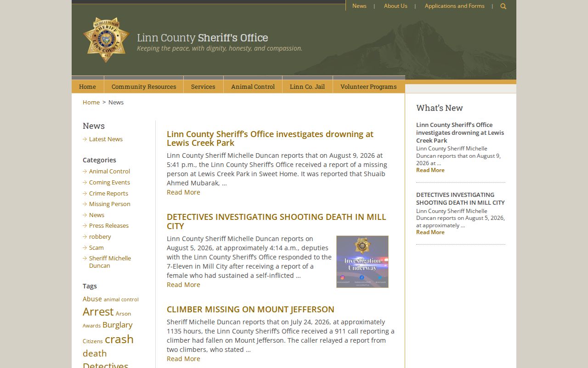Open the Linn Co. Jail tab
Image resolution: width=588 pixels, height=368 pixels.
click(x=307, y=86)
